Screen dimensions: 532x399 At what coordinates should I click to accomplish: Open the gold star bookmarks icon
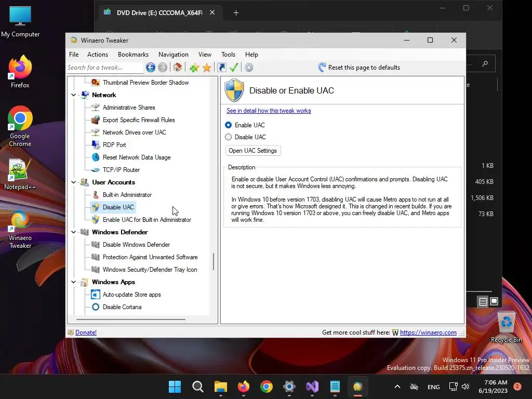click(x=207, y=68)
